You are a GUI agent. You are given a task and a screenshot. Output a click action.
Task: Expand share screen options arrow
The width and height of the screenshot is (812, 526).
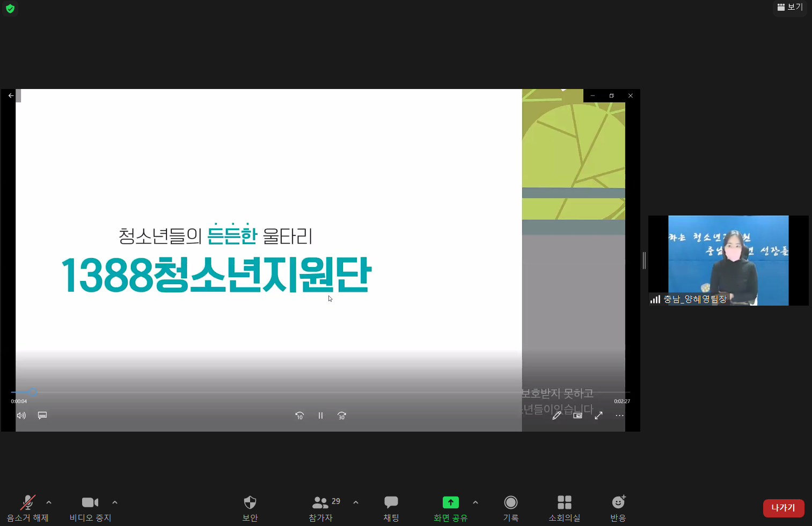pos(476,502)
